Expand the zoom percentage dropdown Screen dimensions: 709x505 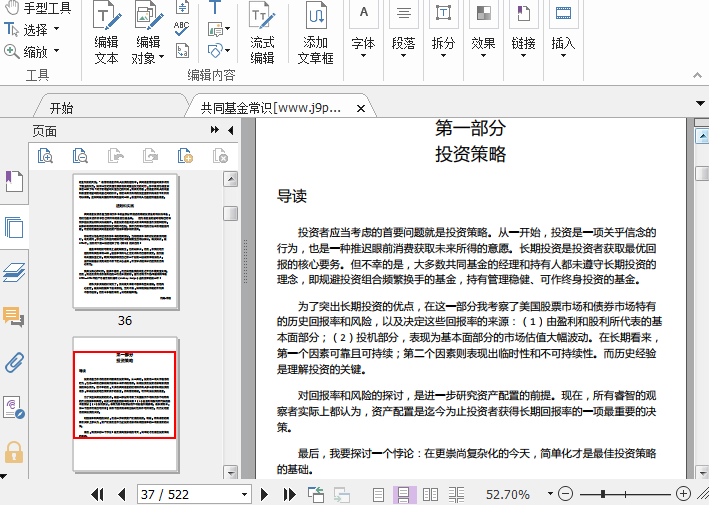[x=548, y=494]
